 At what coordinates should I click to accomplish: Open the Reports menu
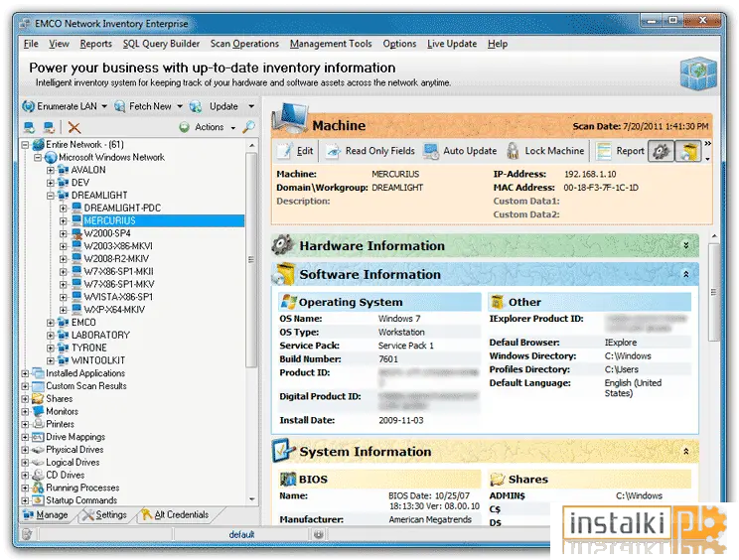click(x=95, y=44)
